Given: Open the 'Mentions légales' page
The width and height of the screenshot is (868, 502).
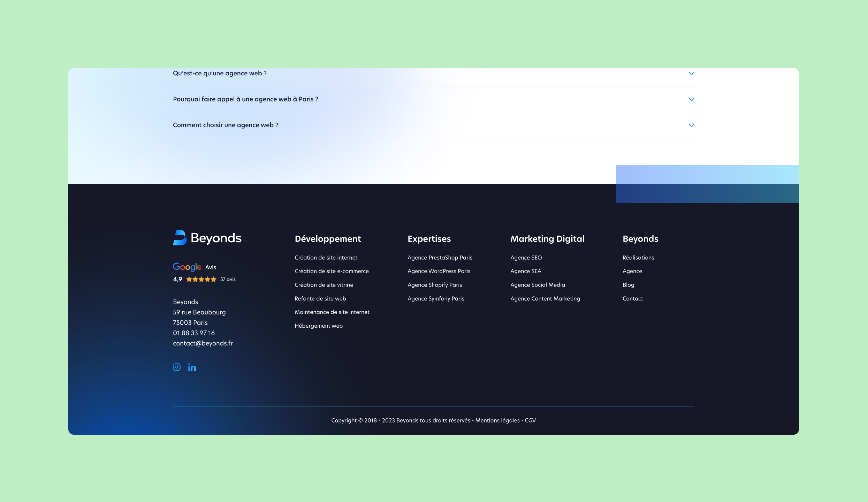Looking at the screenshot, I should point(497,420).
